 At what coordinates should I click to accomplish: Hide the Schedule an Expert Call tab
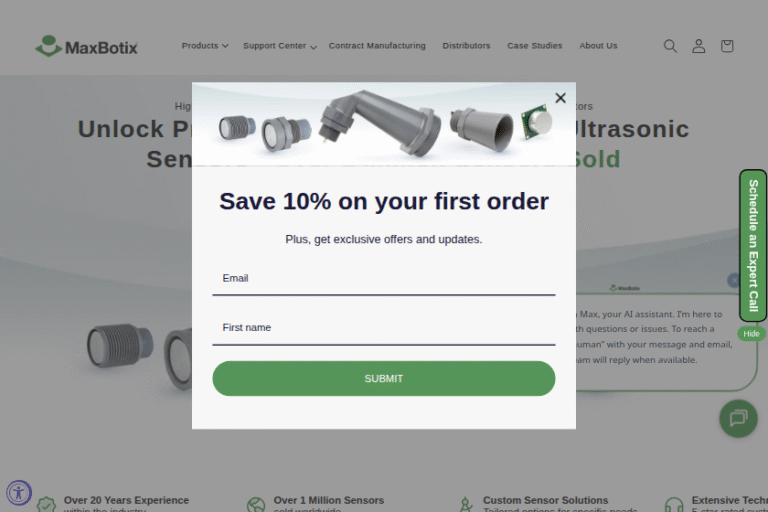pyautogui.click(x=751, y=334)
